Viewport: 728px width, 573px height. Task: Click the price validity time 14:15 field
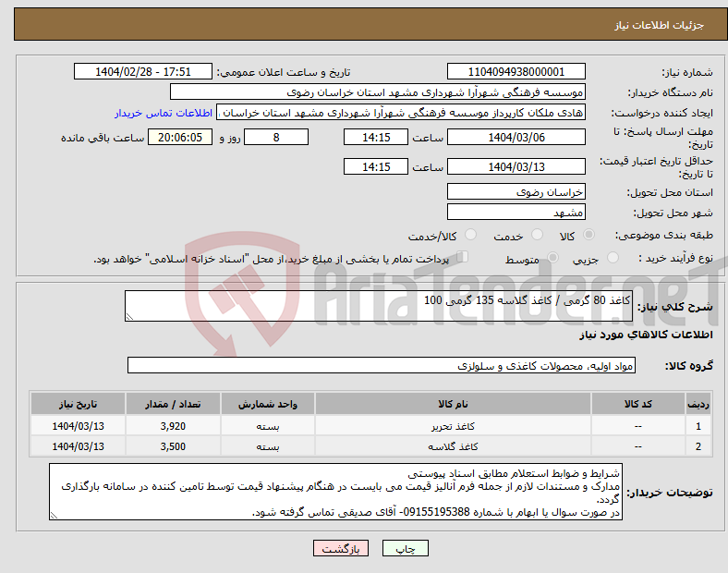[x=376, y=166]
